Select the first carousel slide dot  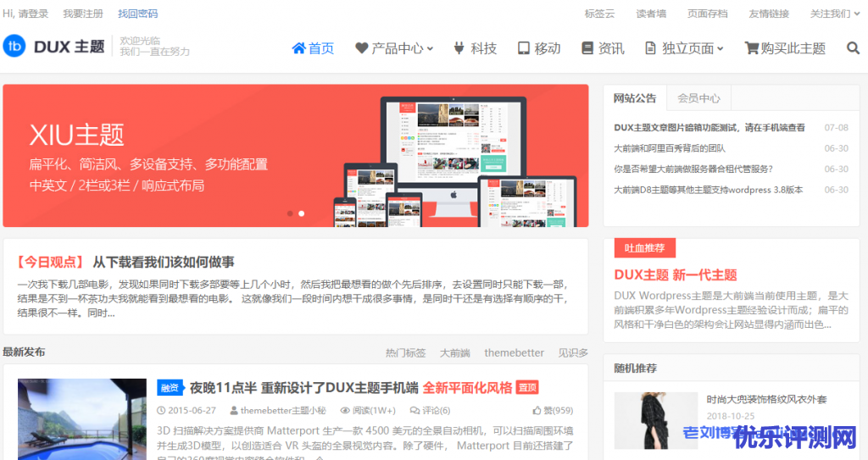point(290,213)
